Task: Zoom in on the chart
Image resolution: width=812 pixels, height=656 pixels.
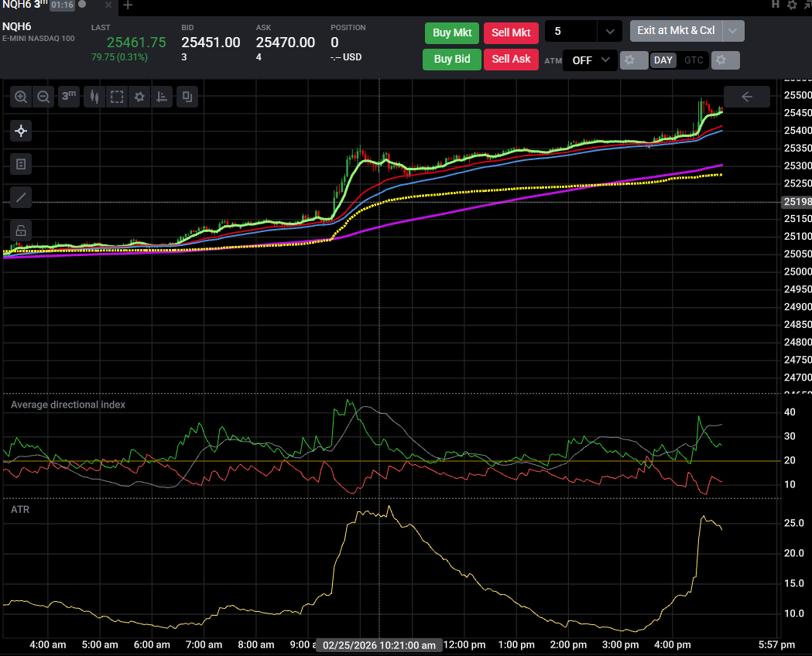Action: (21, 97)
